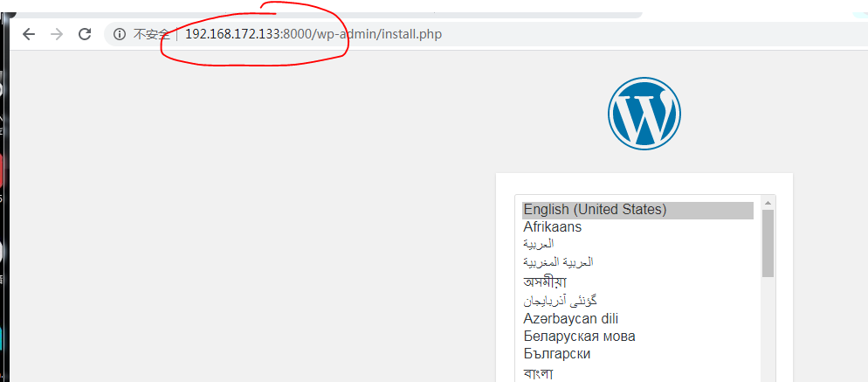Select English (United States) language
Image resolution: width=868 pixels, height=382 pixels.
coord(637,210)
